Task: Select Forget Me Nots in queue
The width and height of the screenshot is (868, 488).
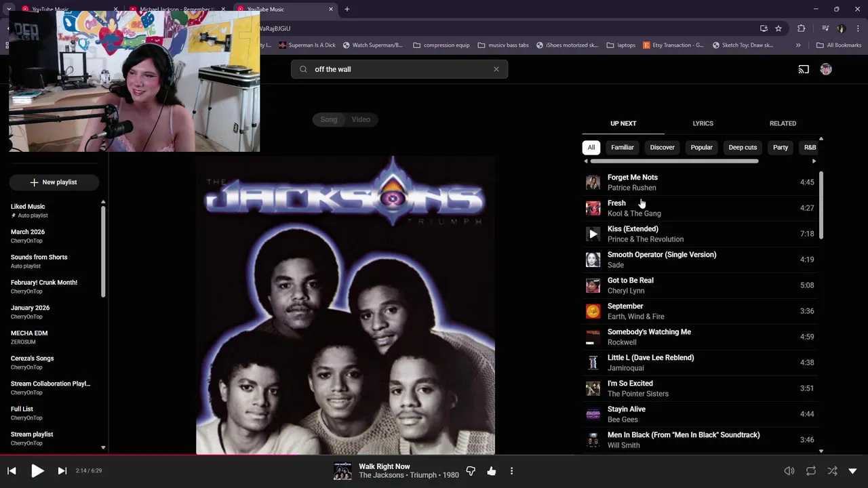Action: pyautogui.click(x=700, y=182)
